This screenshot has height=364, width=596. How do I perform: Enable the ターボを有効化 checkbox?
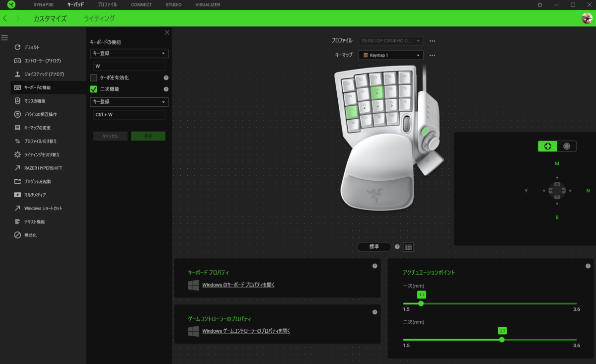coord(93,78)
